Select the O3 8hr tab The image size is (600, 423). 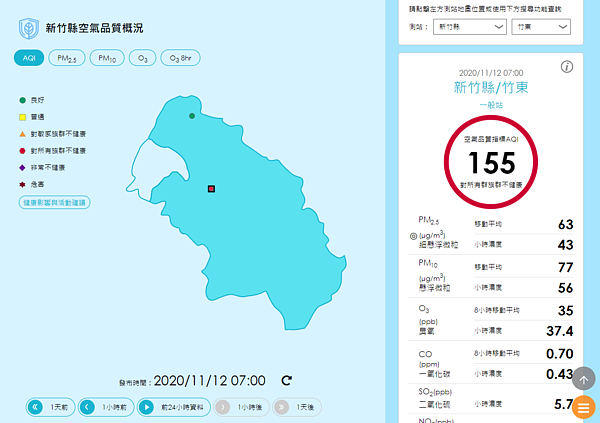pos(180,58)
